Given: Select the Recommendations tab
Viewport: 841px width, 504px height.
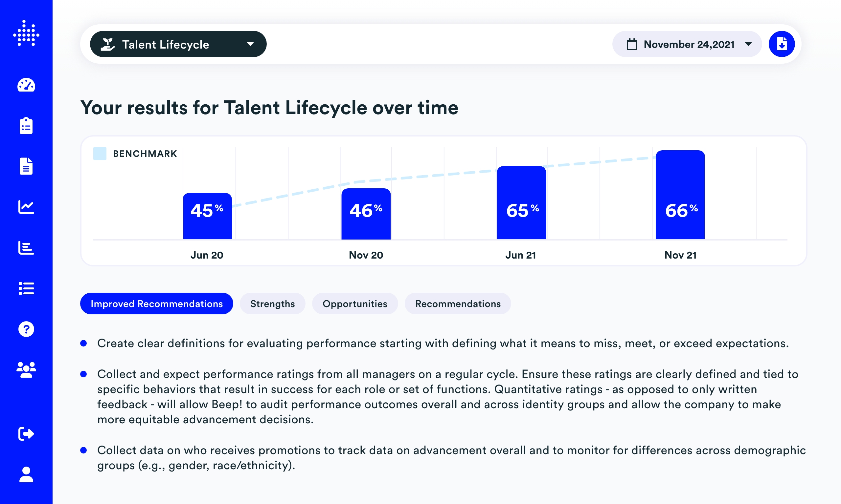Looking at the screenshot, I should click(x=458, y=304).
